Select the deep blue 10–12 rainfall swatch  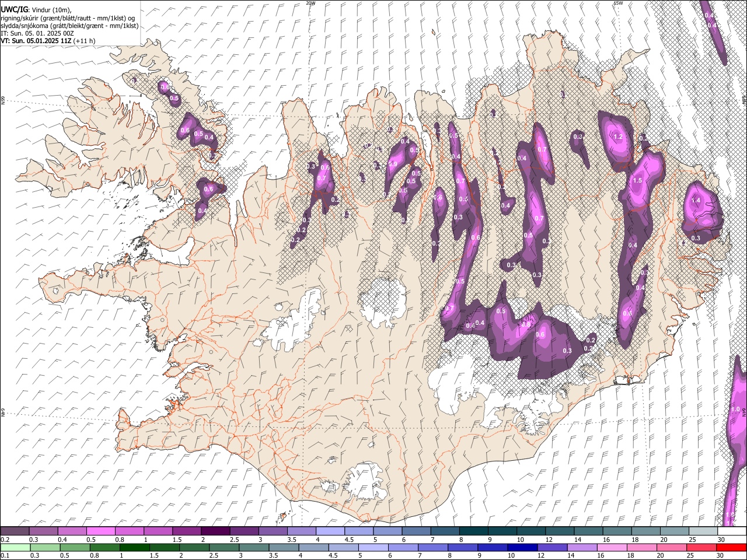coord(522,547)
